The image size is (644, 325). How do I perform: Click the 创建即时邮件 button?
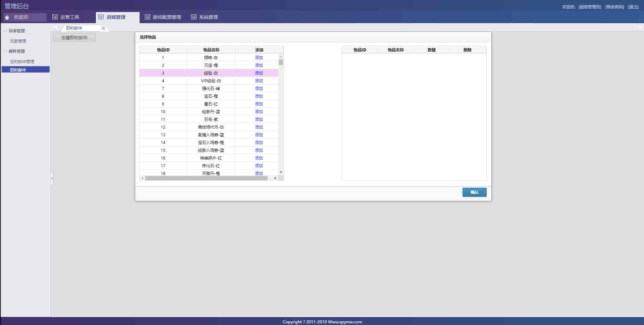pos(74,38)
